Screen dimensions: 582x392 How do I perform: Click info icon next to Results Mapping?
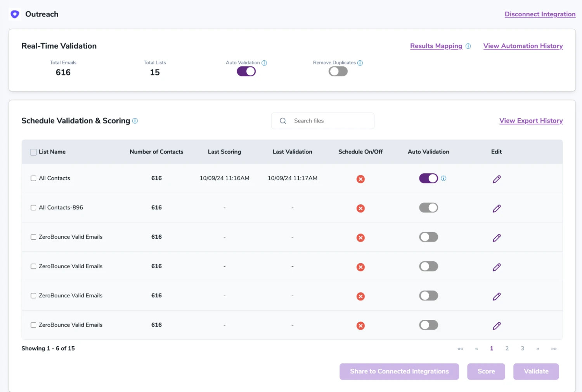click(x=468, y=46)
